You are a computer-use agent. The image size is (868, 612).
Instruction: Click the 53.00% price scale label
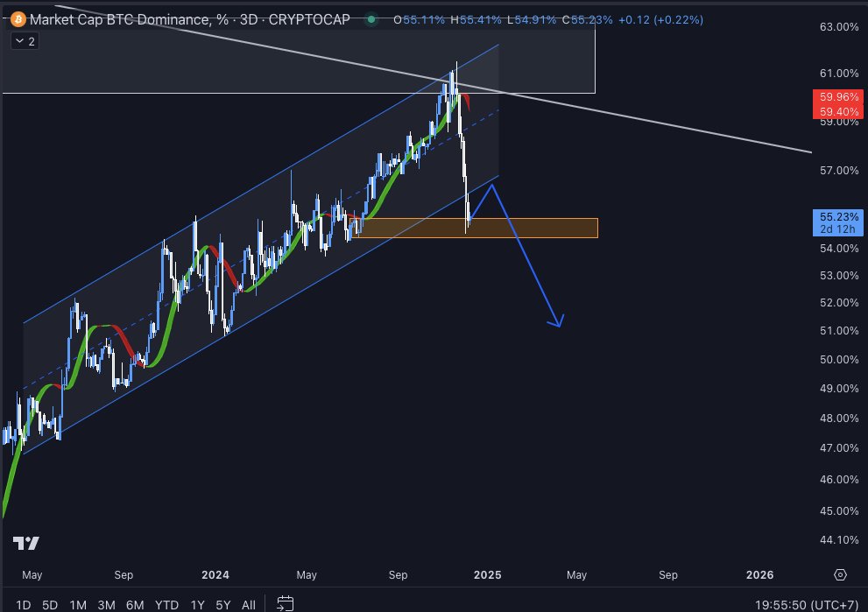click(x=839, y=276)
